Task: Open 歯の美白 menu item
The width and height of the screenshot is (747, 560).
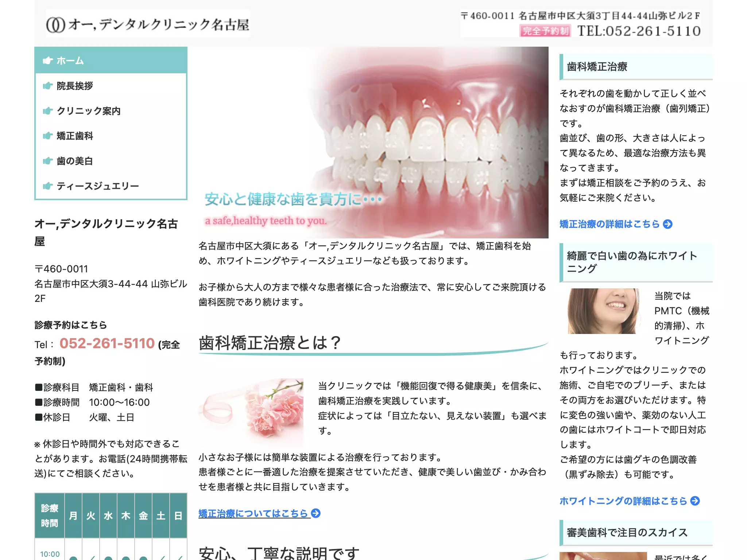Action: click(x=111, y=161)
